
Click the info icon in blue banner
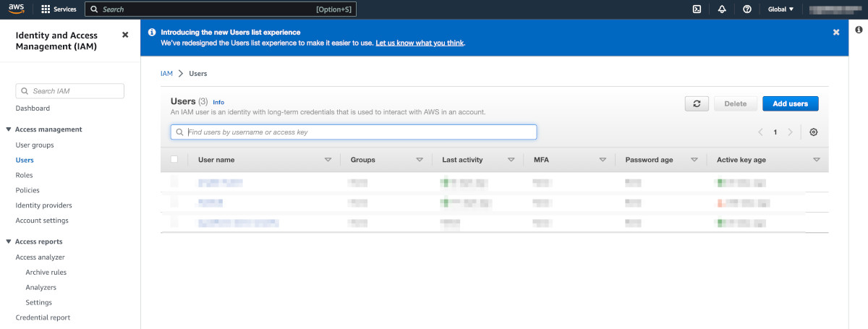152,33
